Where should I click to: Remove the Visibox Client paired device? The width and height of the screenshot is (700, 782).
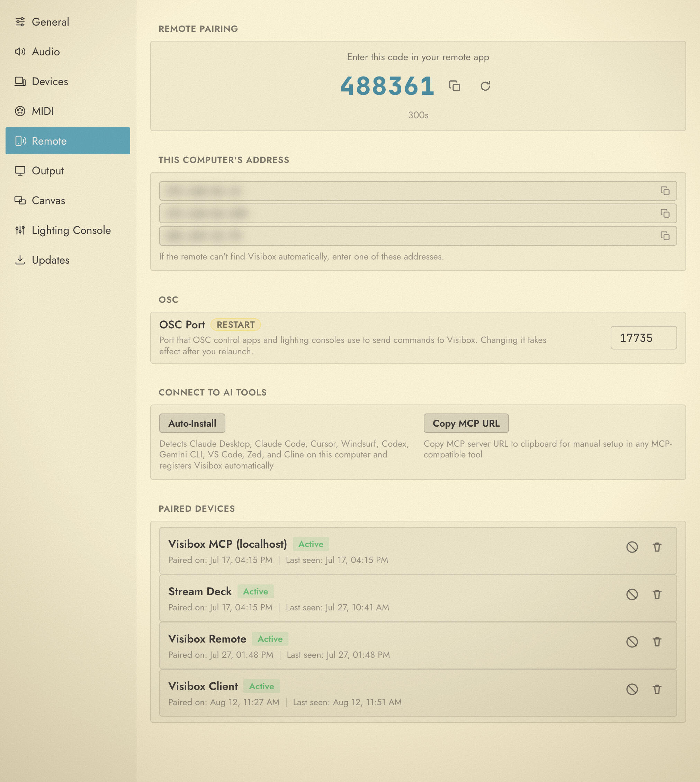point(657,689)
